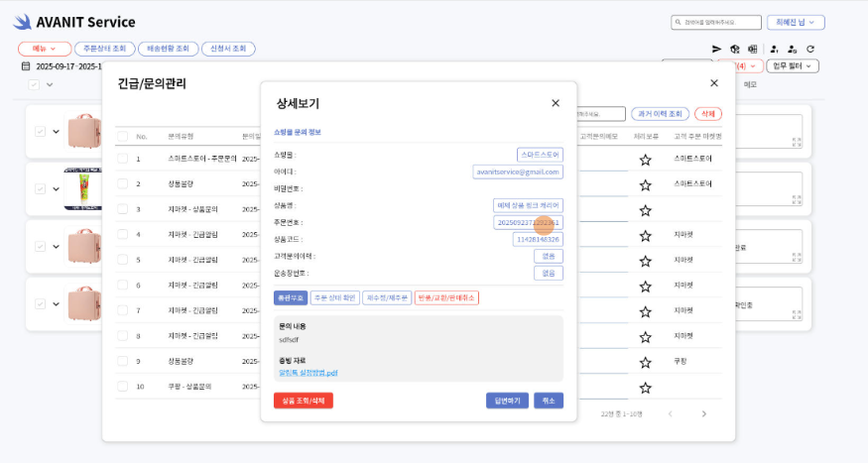This screenshot has width=868, height=463.
Task: Toggle the select-all checkbox in inquiry table
Action: pyautogui.click(x=122, y=136)
